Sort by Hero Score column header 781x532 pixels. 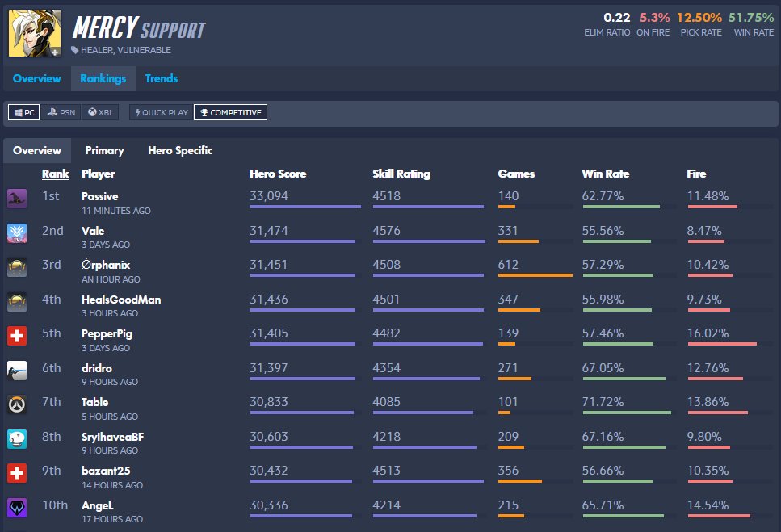click(x=278, y=174)
